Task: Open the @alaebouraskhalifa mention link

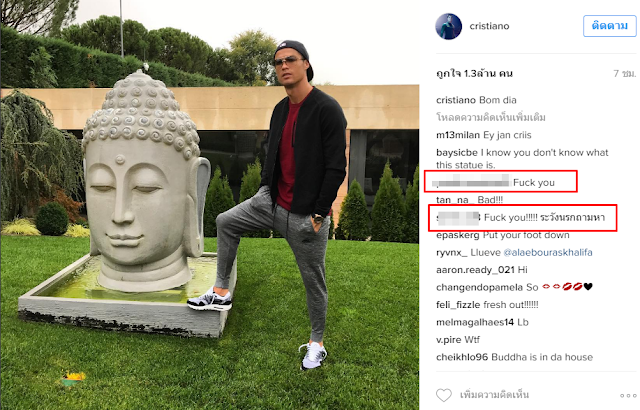Action: [548, 253]
